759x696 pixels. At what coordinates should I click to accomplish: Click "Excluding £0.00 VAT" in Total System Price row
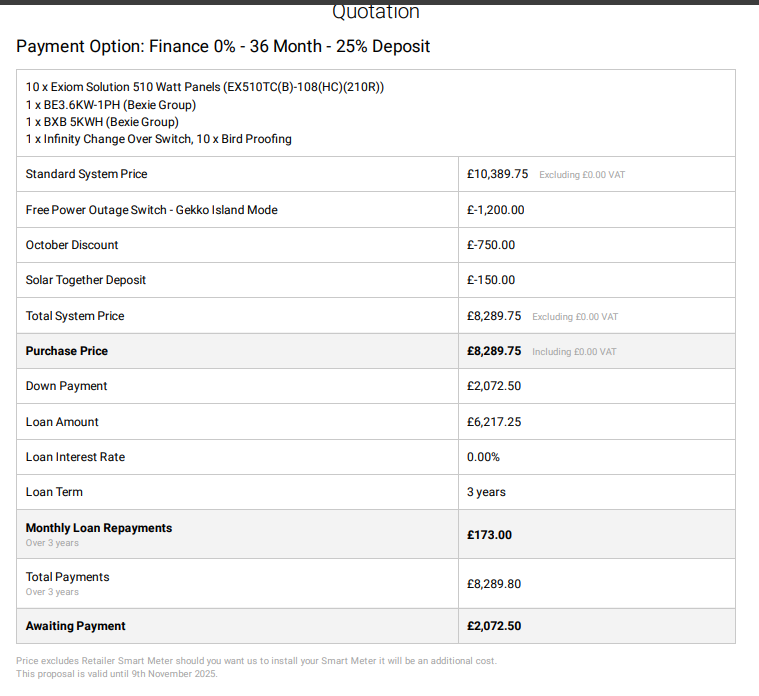point(575,317)
